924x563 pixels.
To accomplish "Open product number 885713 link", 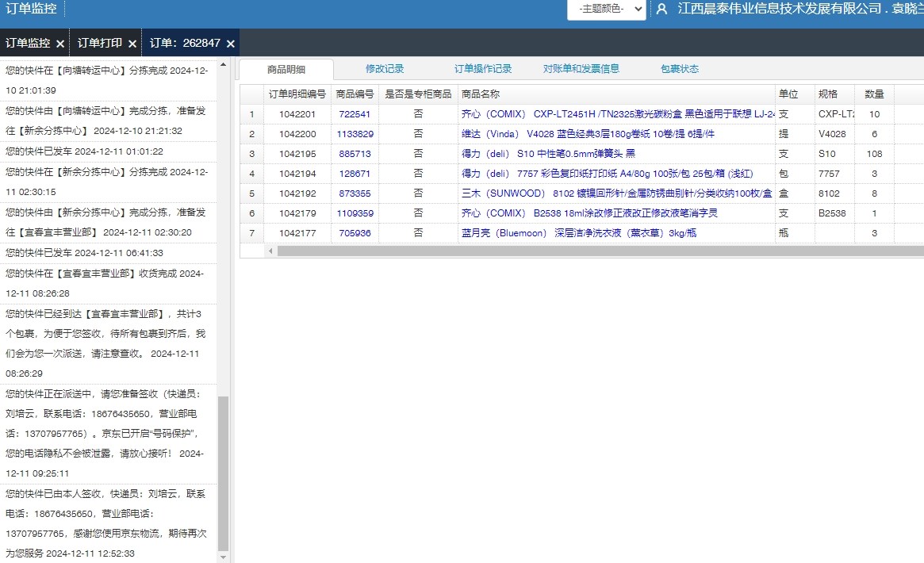I will (355, 154).
